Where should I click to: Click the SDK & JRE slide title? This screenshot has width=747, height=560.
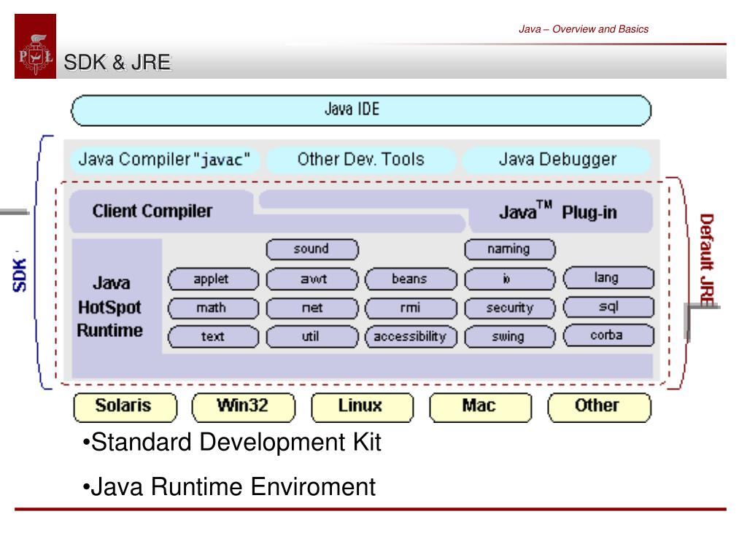coord(117,63)
